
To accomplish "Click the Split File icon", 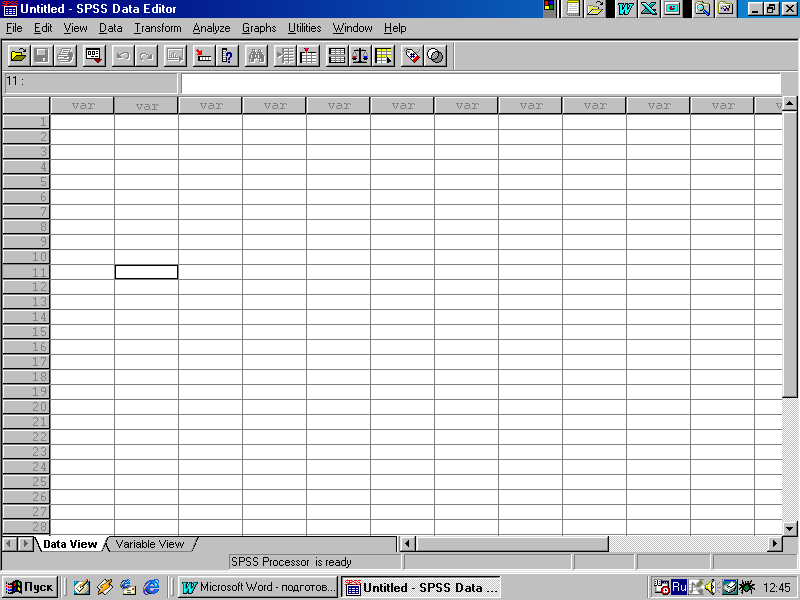I will (337, 56).
